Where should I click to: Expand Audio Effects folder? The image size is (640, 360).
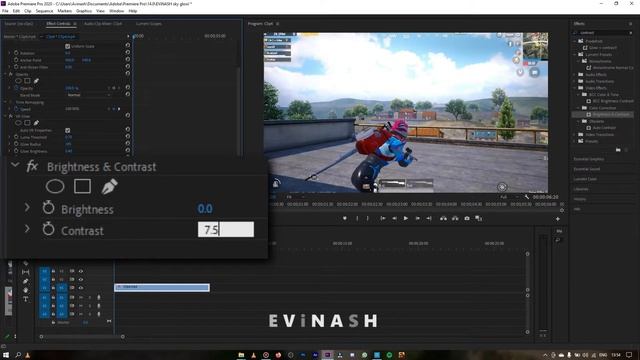pyautogui.click(x=575, y=75)
